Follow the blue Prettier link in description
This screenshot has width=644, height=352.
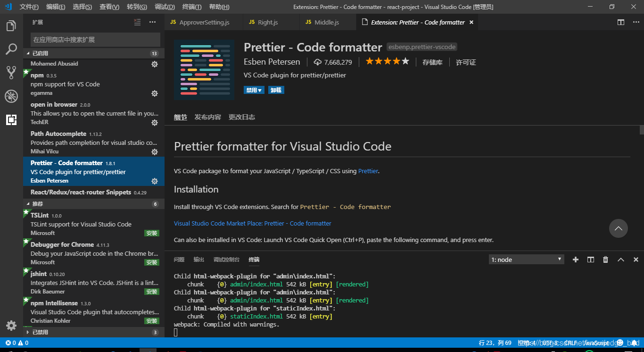368,171
